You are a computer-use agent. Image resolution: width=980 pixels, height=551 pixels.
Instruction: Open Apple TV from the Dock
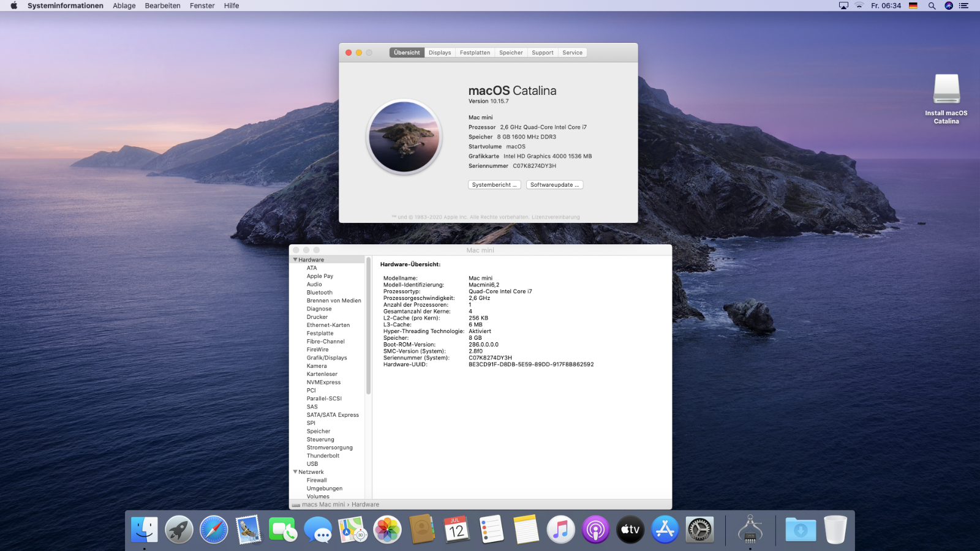pos(630,530)
